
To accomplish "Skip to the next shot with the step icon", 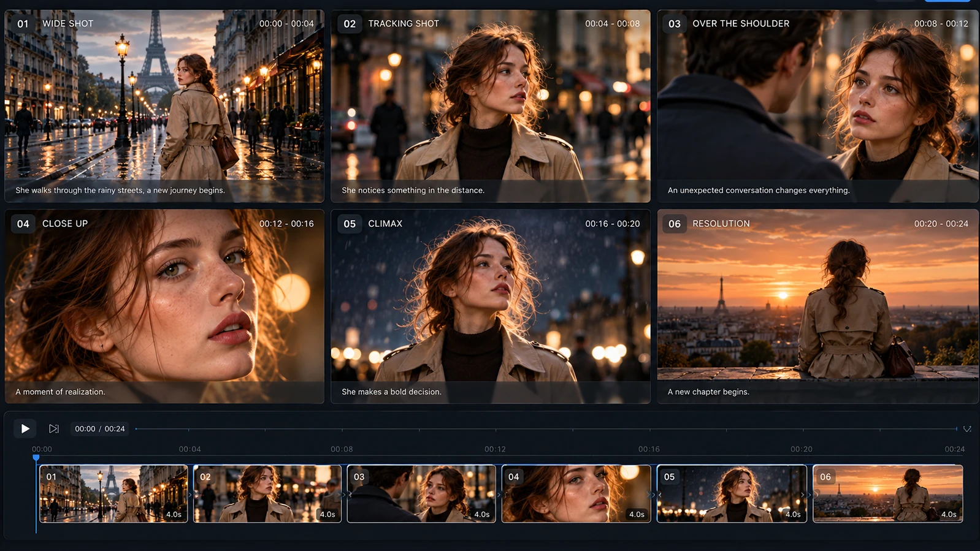I will (54, 428).
